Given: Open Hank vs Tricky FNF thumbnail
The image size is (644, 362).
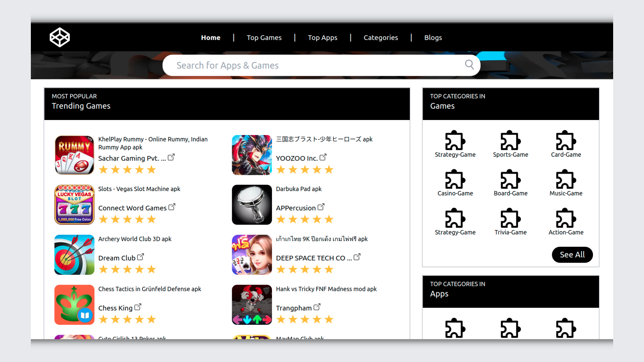Looking at the screenshot, I should [x=252, y=305].
